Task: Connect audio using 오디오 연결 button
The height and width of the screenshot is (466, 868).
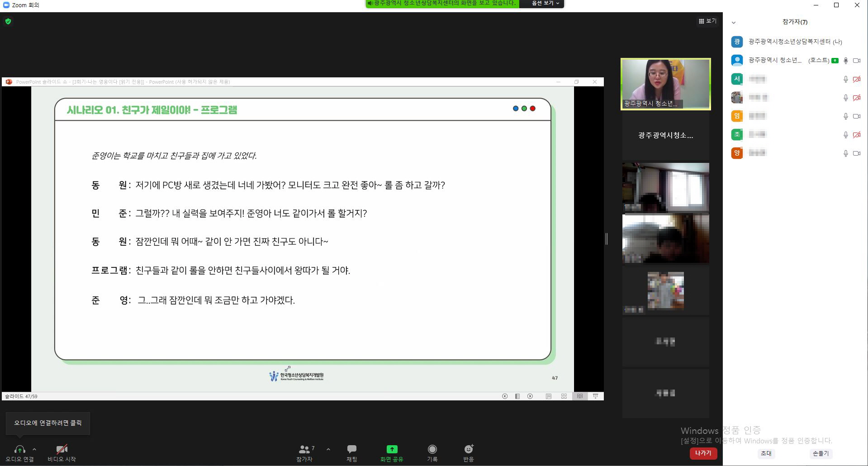Action: tap(19, 452)
